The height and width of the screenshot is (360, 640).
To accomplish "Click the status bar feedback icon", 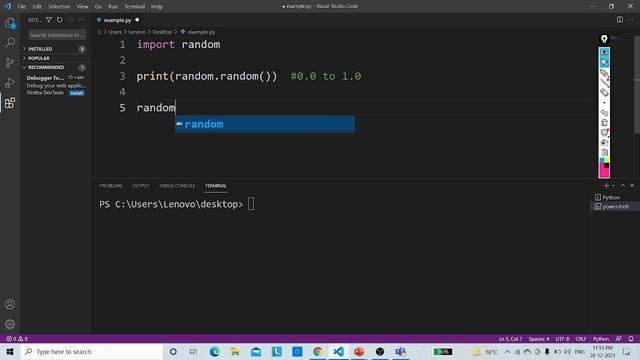I will click(619, 339).
